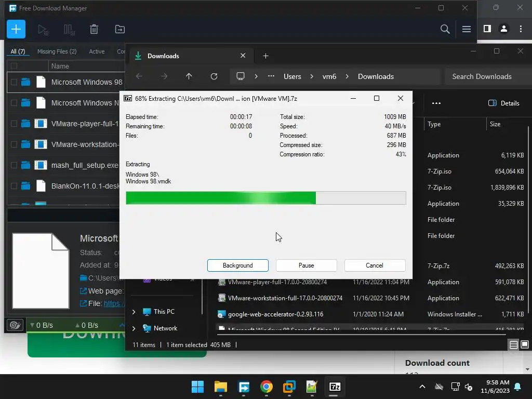Move download to folder icon
The image size is (532, 399).
[x=120, y=29]
